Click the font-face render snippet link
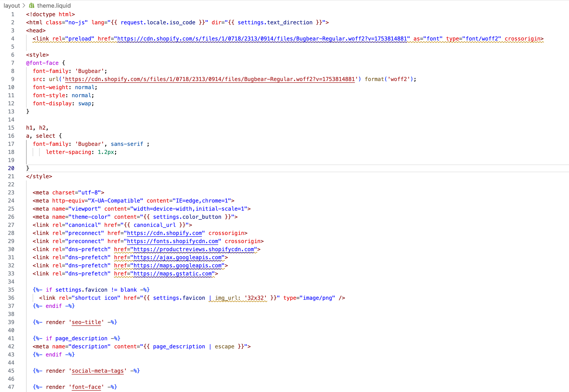The image size is (569, 392). [86, 387]
